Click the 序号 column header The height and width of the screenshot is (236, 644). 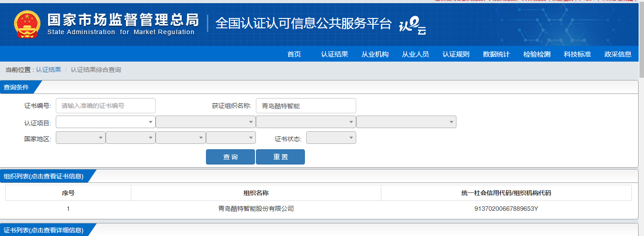coord(68,193)
